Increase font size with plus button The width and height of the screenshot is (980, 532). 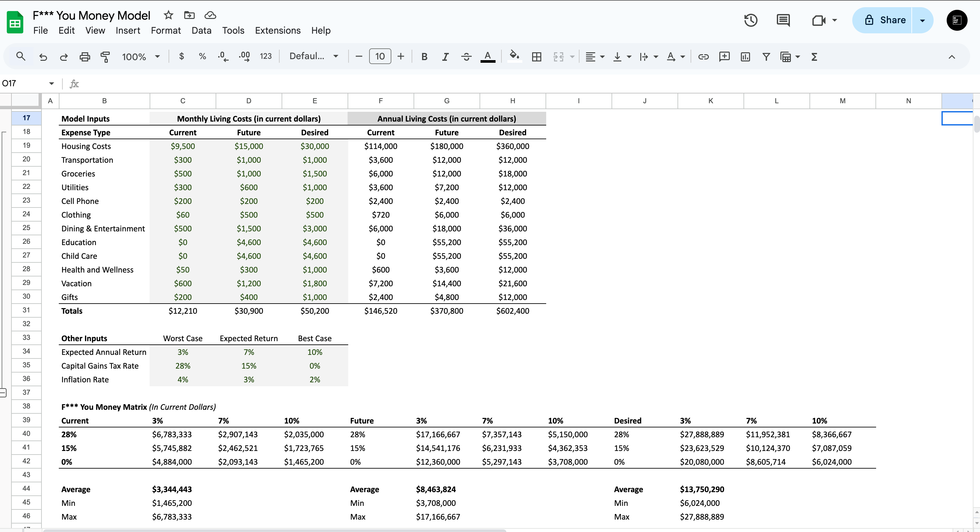[400, 57]
